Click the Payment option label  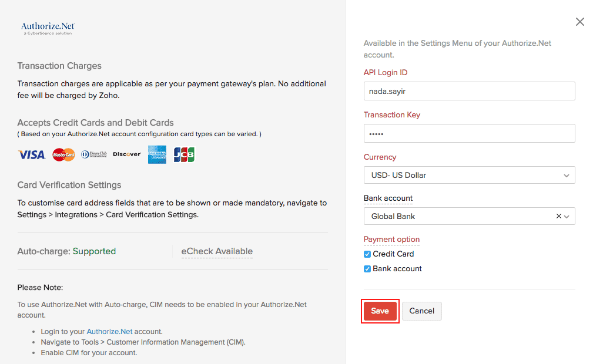391,239
